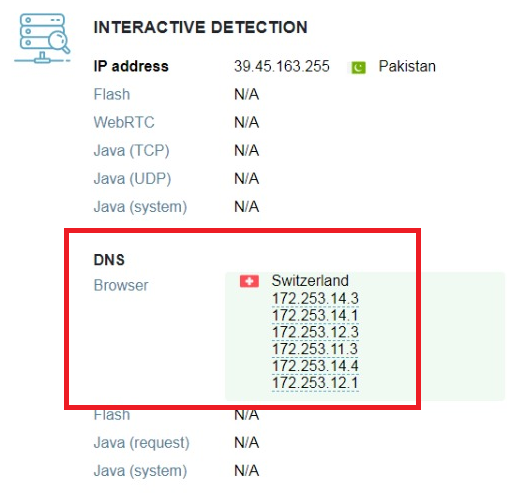Open DNS address 172.253.11.3
Screen dimensions: 517x494
point(315,349)
